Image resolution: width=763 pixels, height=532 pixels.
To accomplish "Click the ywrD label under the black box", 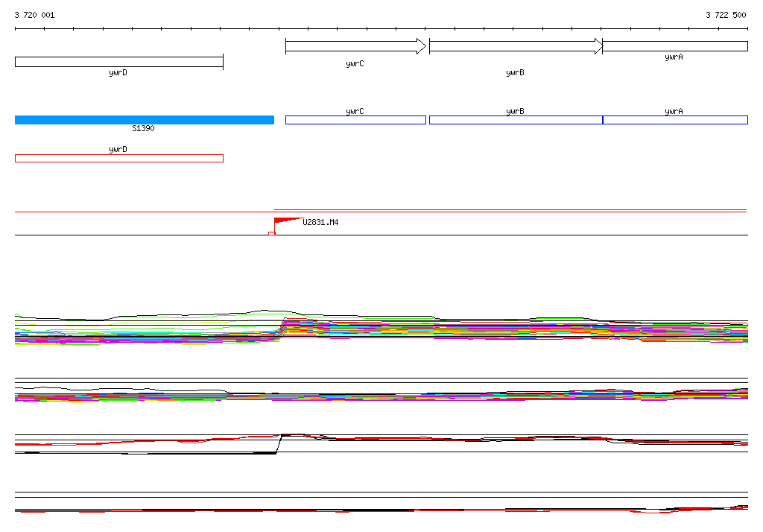I will point(118,73).
